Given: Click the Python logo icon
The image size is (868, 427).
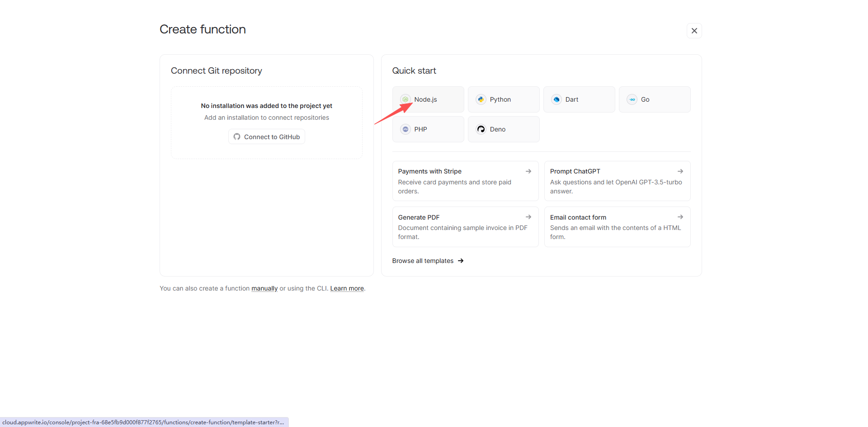Looking at the screenshot, I should 481,99.
